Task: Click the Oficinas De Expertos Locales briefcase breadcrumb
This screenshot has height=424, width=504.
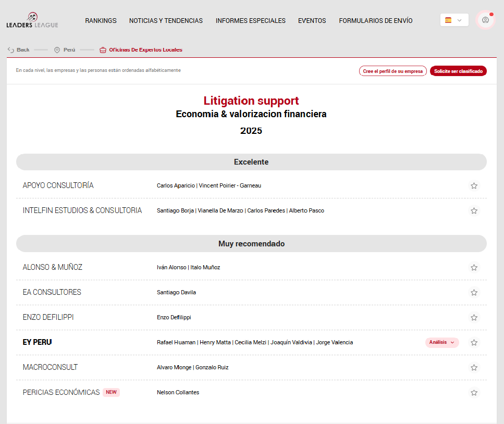Action: [x=103, y=50]
